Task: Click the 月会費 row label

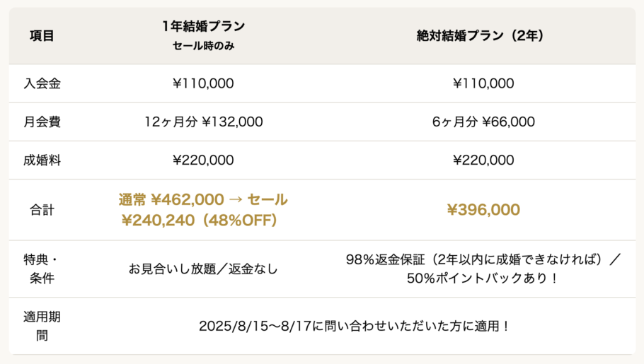Action: point(42,122)
